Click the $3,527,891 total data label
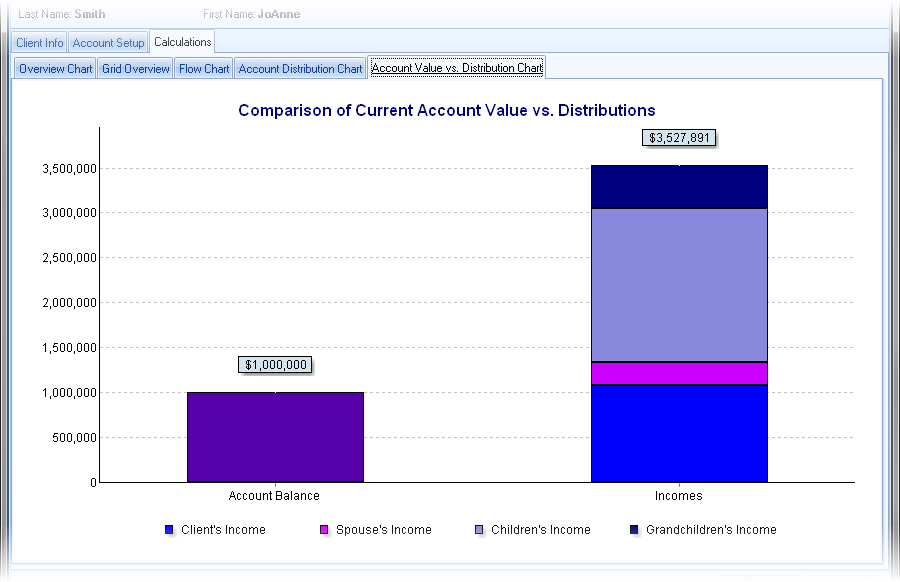 coord(679,138)
